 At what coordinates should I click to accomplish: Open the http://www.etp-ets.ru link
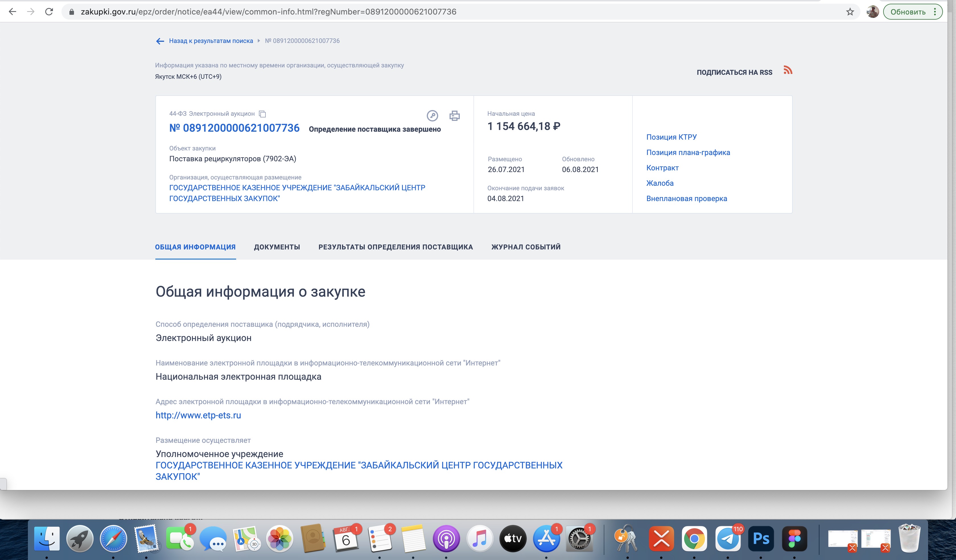click(198, 415)
